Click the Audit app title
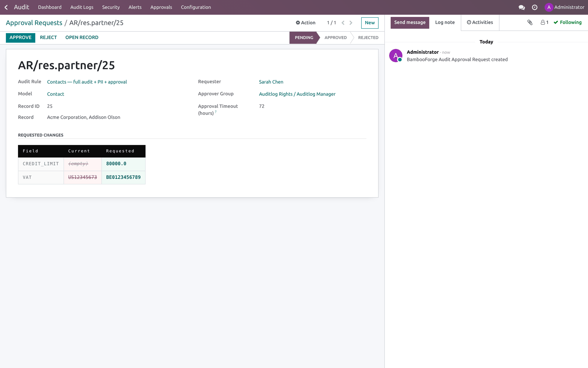Image resolution: width=588 pixels, height=368 pixels. pyautogui.click(x=22, y=7)
